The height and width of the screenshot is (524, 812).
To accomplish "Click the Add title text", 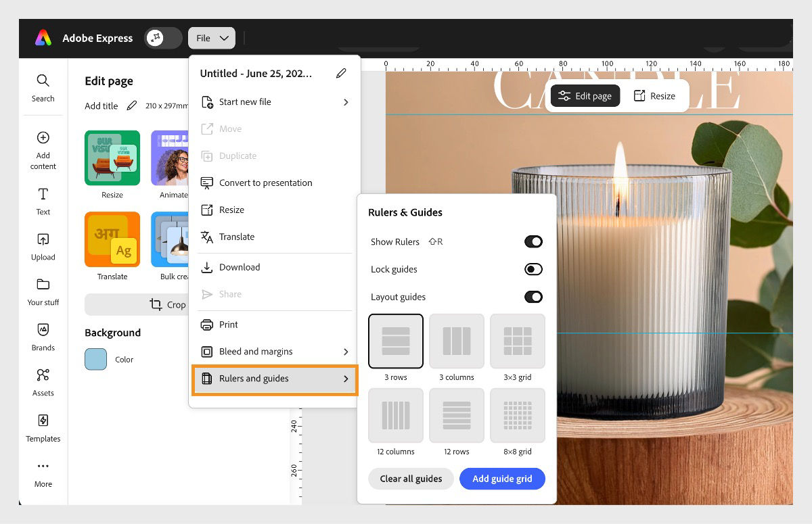I will [101, 105].
